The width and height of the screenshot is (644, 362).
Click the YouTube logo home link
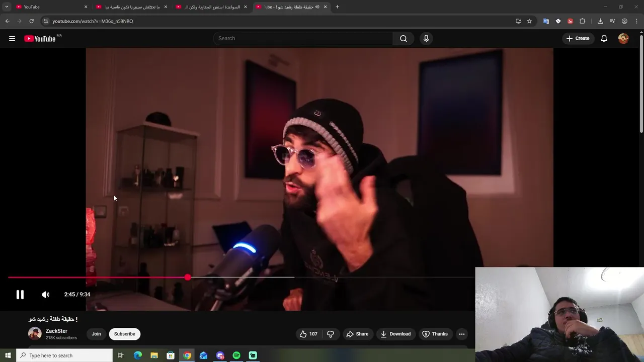coord(40,39)
